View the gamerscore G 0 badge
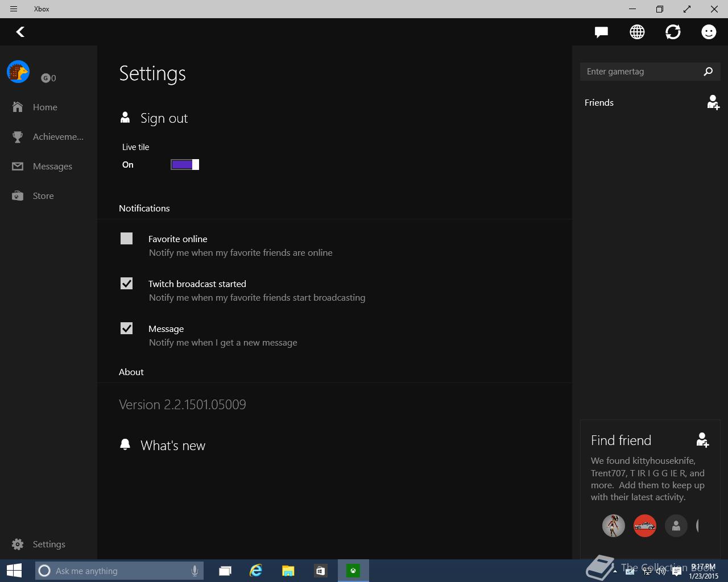 pyautogui.click(x=48, y=78)
